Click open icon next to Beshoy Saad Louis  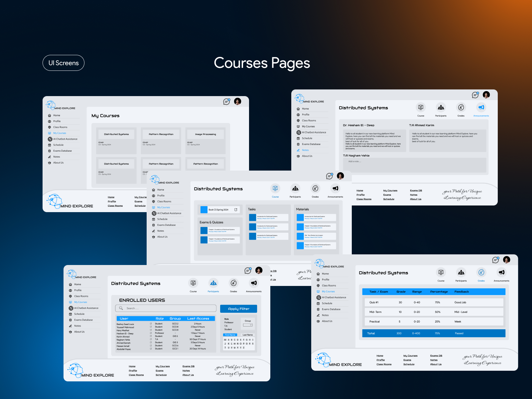[x=151, y=324]
